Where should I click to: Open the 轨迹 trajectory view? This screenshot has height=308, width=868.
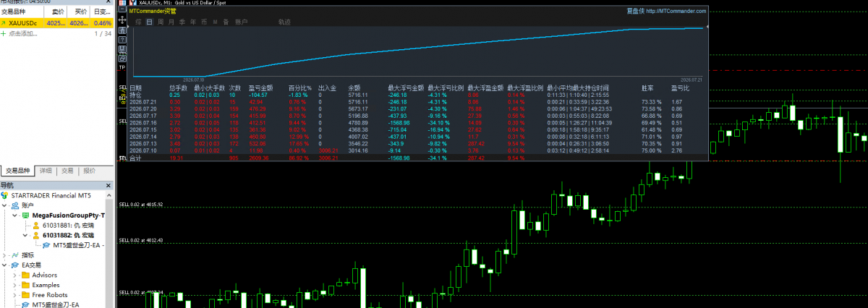[x=284, y=22]
